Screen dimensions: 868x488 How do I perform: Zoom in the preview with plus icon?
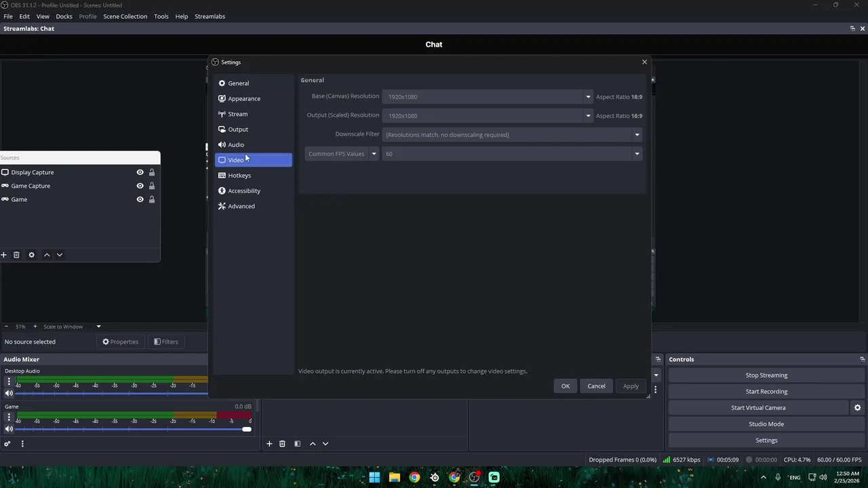tap(35, 327)
